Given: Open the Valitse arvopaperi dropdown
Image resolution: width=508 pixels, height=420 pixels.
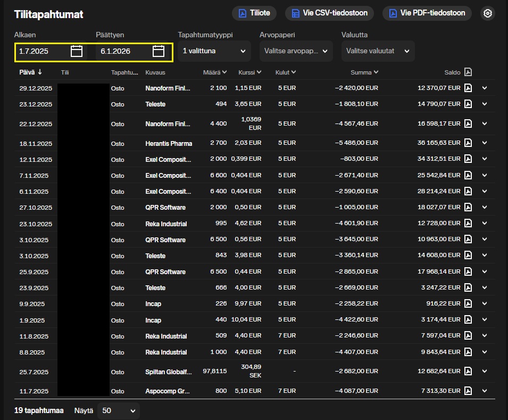Looking at the screenshot, I should pyautogui.click(x=296, y=51).
